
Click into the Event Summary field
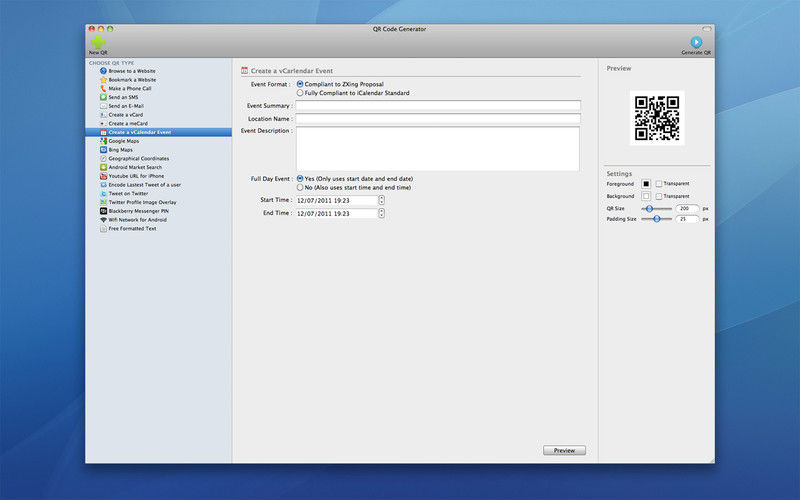click(438, 106)
